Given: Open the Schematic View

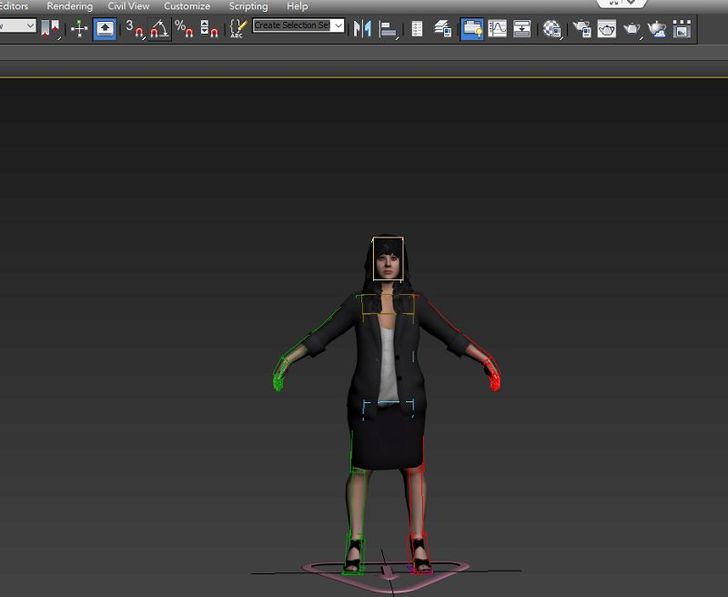Looking at the screenshot, I should 522,29.
